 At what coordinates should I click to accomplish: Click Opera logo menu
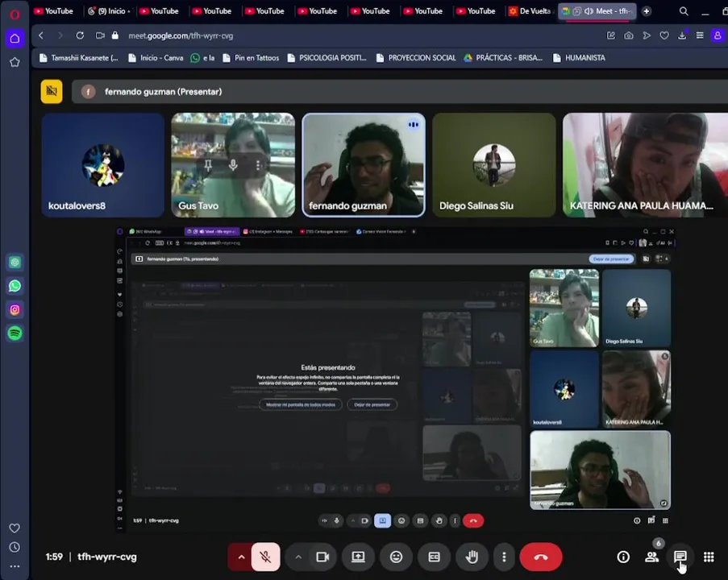(15, 14)
